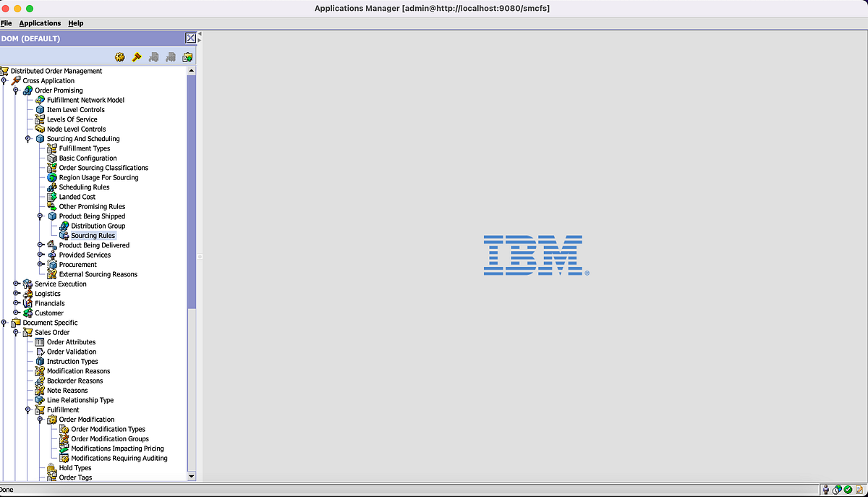Expand the Financials node

click(x=17, y=303)
